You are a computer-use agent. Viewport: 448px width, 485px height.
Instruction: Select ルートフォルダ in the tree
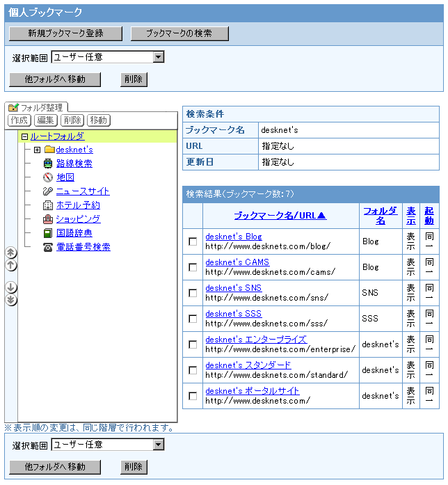pos(57,136)
